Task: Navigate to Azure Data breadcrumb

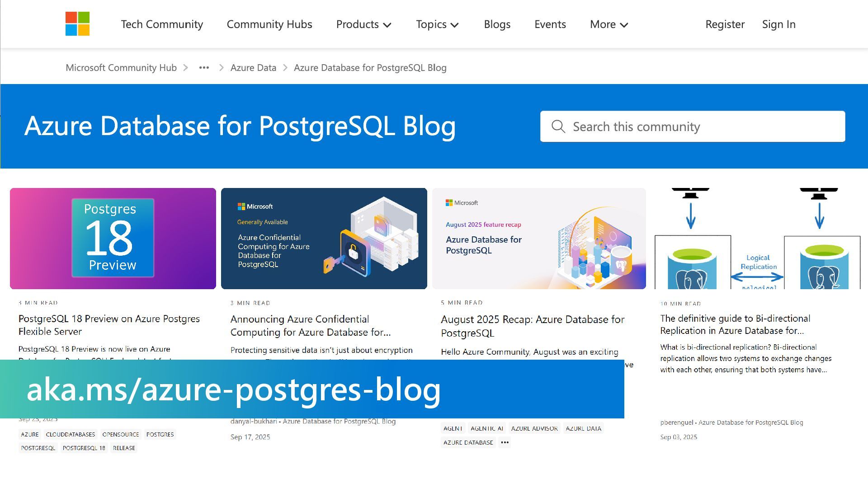Action: (253, 68)
